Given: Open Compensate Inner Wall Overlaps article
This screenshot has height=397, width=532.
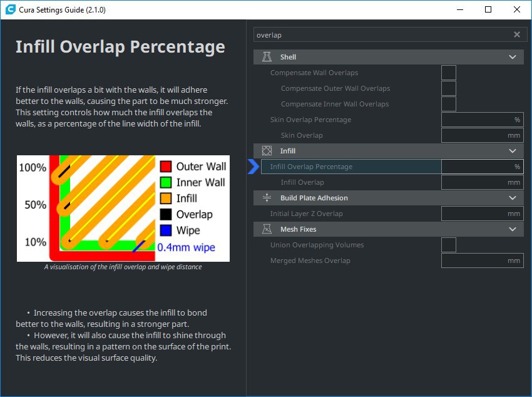Looking at the screenshot, I should [335, 104].
